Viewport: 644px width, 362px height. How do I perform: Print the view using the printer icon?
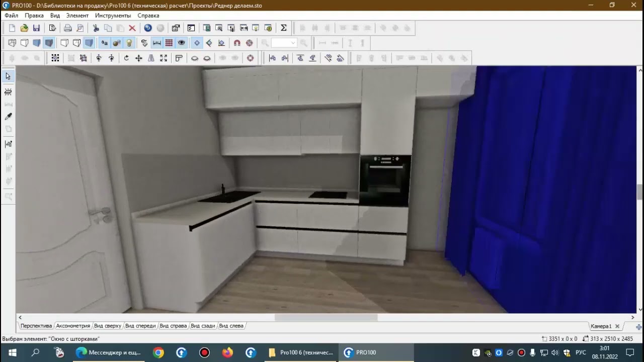coord(68,28)
